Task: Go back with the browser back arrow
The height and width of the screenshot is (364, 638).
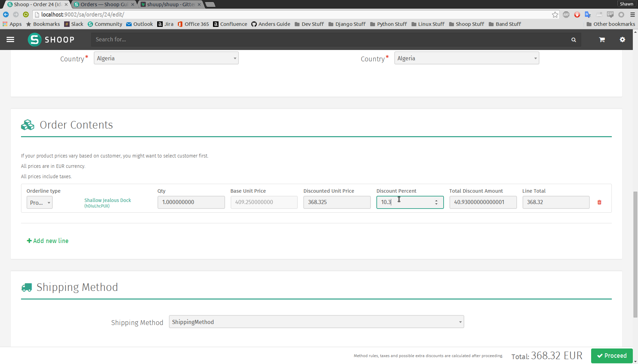Action: click(6, 14)
